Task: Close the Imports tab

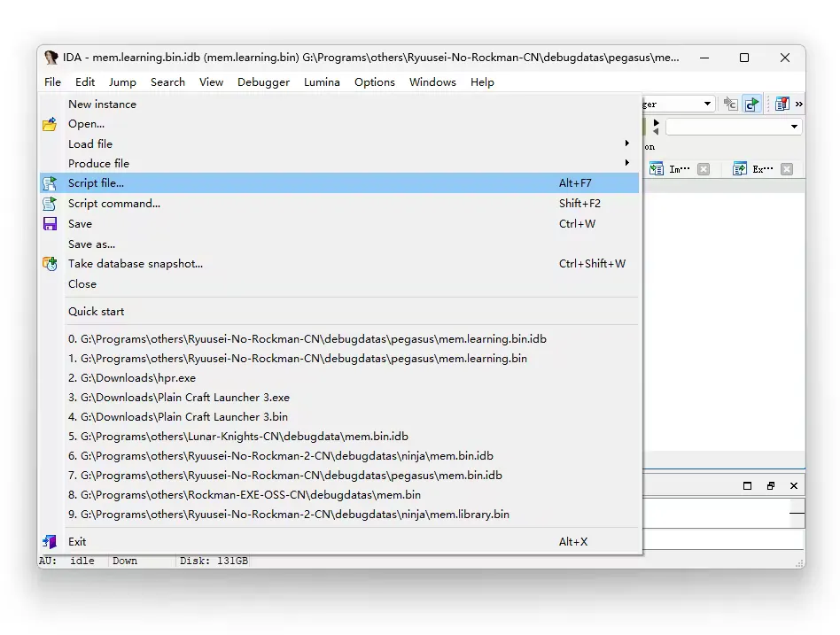Action: 703,169
